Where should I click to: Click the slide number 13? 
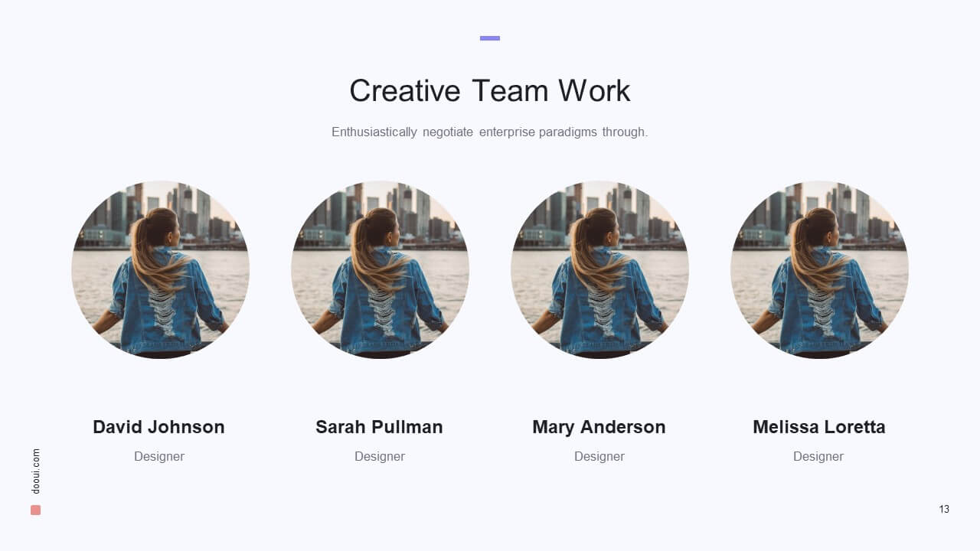click(944, 509)
